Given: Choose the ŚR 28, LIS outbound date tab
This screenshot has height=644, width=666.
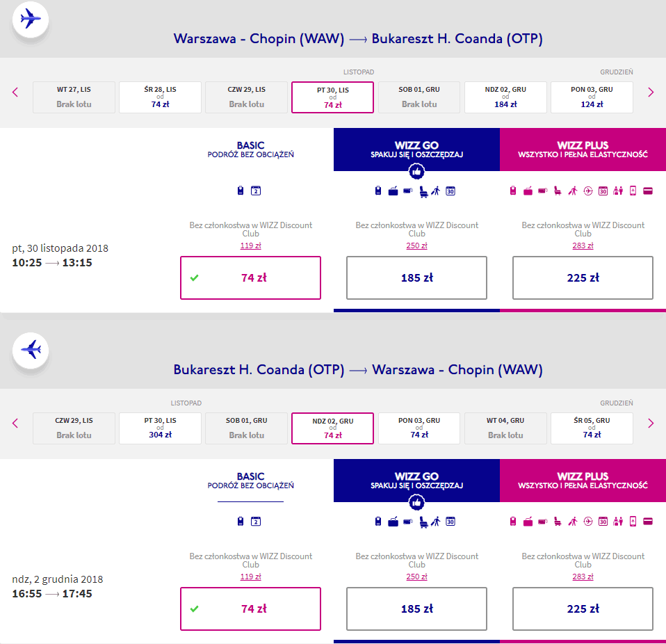Looking at the screenshot, I should click(x=160, y=97).
